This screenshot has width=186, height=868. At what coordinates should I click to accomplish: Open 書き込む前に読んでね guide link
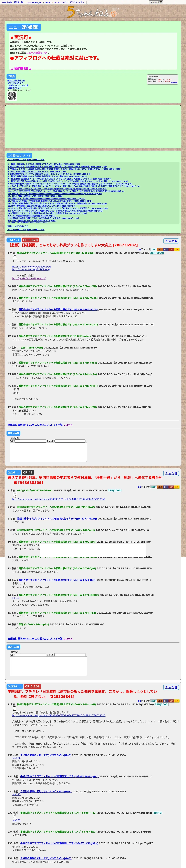coord(16,81)
